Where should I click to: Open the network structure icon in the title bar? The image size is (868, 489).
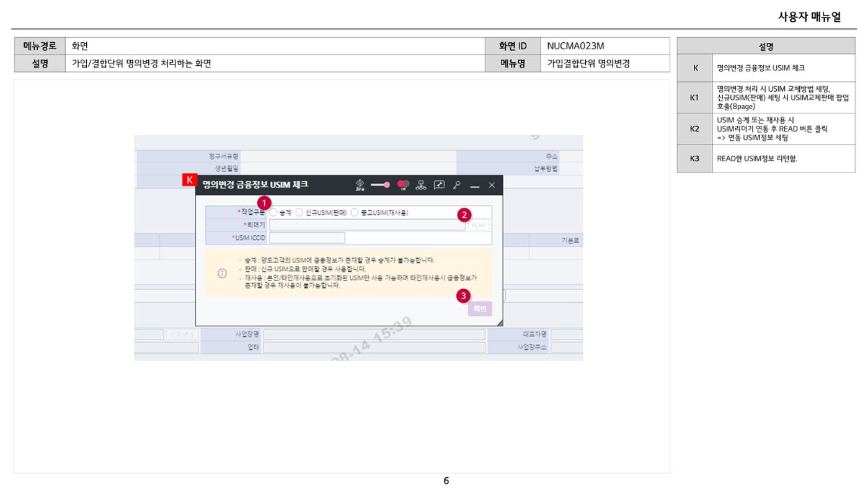point(421,185)
